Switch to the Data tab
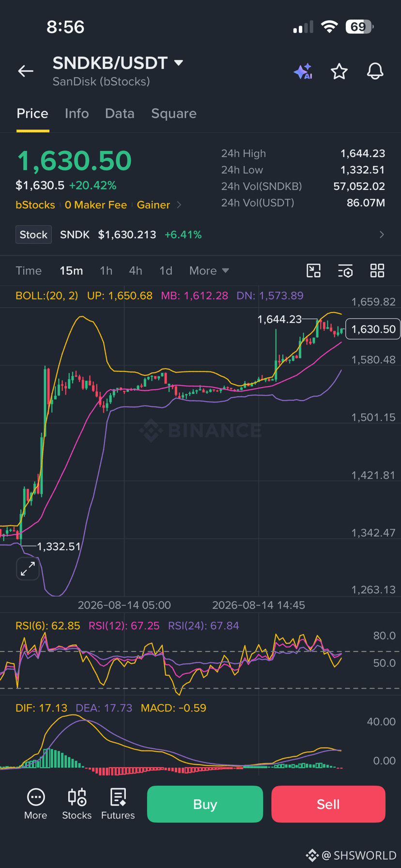 [x=120, y=113]
